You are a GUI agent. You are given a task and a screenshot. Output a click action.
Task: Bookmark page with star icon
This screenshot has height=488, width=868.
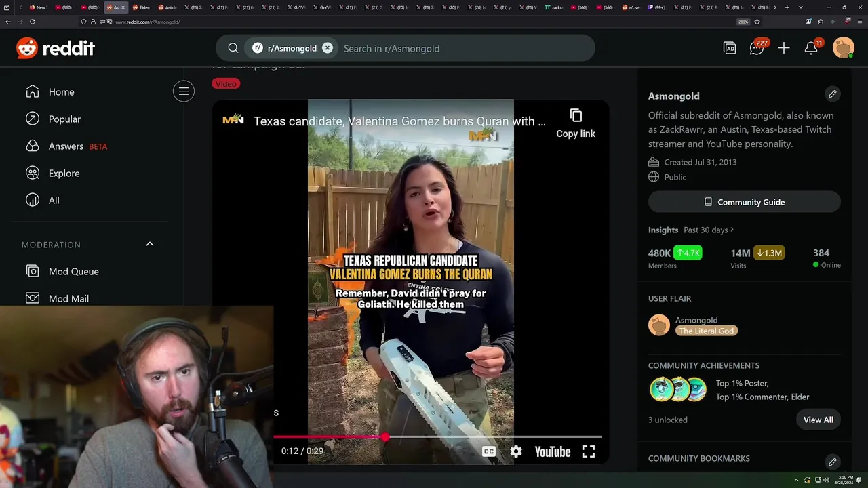757,22
